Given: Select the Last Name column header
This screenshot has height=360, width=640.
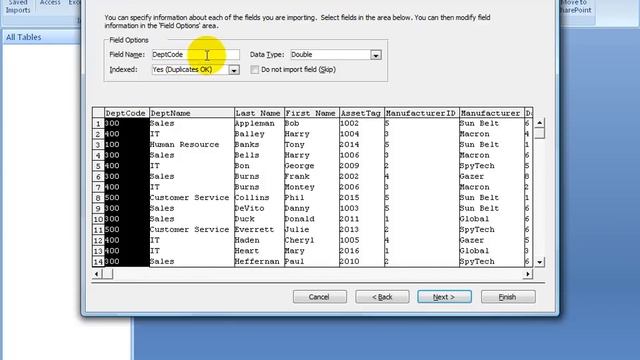Looking at the screenshot, I should [259, 113].
